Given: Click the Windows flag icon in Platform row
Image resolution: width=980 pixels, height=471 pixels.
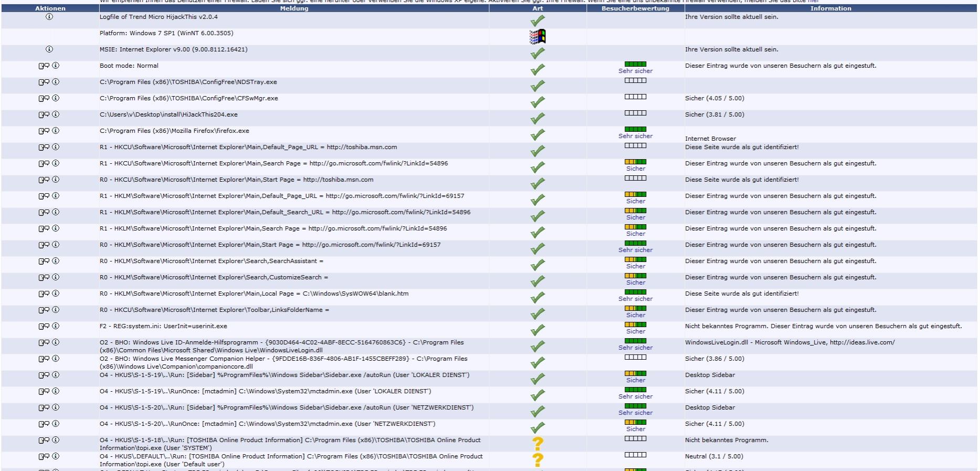Looking at the screenshot, I should coord(538,37).
